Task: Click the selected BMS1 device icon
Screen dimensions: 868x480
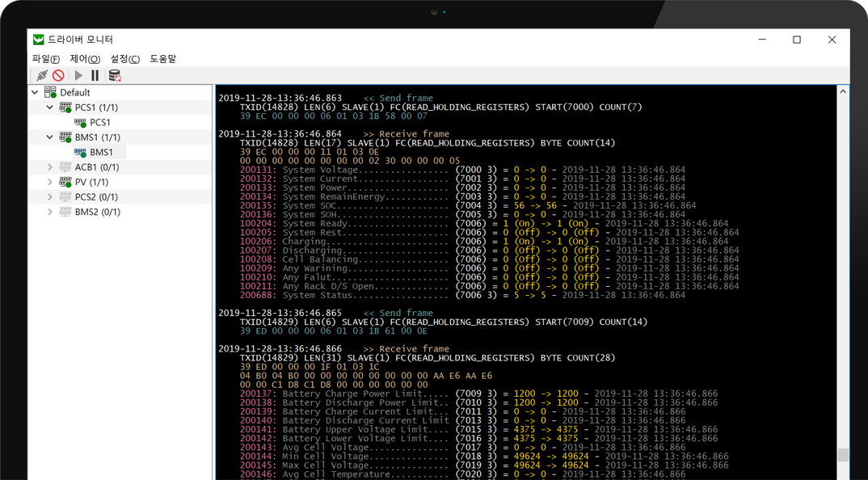Action: 80,152
